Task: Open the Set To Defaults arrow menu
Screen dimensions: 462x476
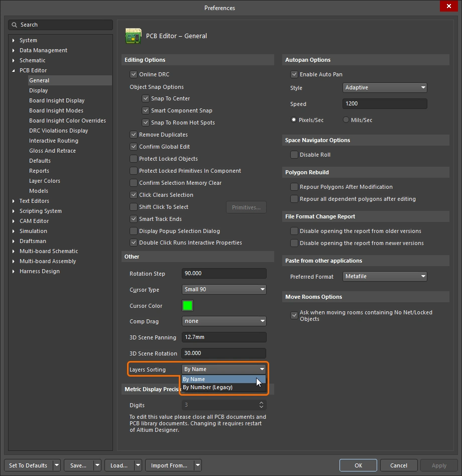Action: click(x=57, y=465)
